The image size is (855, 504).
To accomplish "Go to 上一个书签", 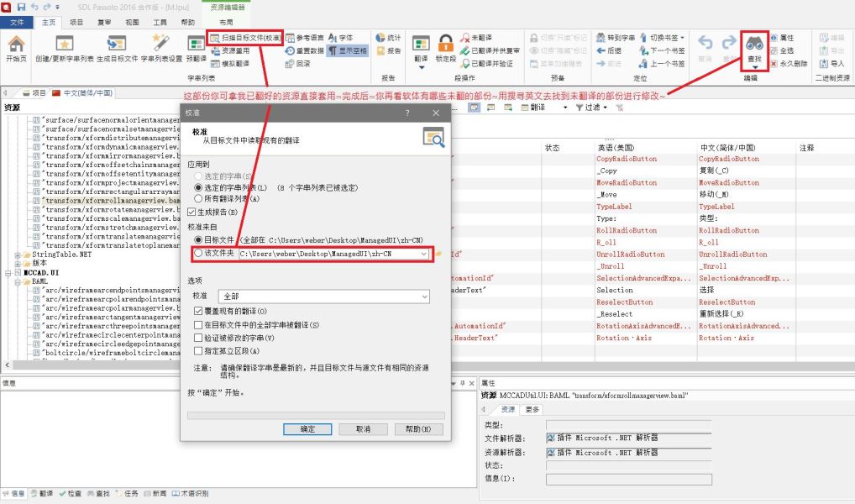I will click(x=662, y=64).
